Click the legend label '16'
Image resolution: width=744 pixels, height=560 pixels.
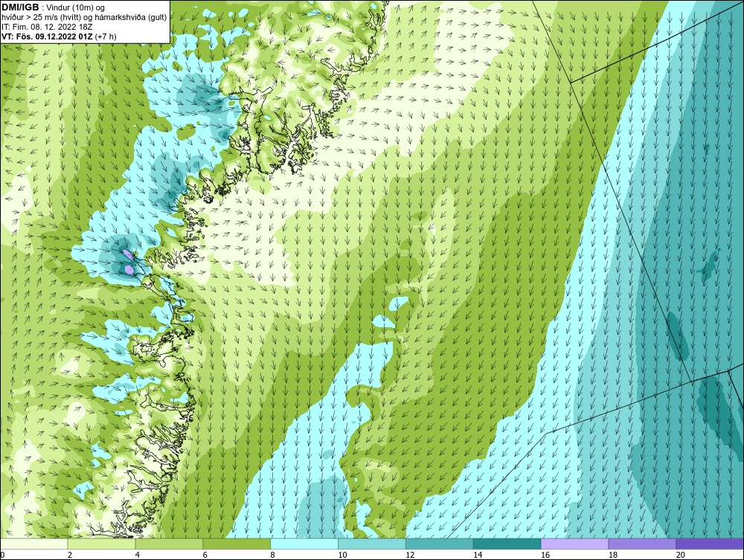(x=545, y=555)
